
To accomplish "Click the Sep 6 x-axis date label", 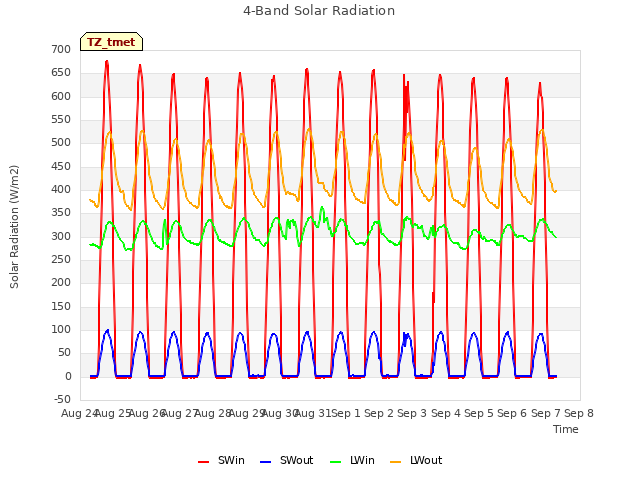I will click(512, 413).
